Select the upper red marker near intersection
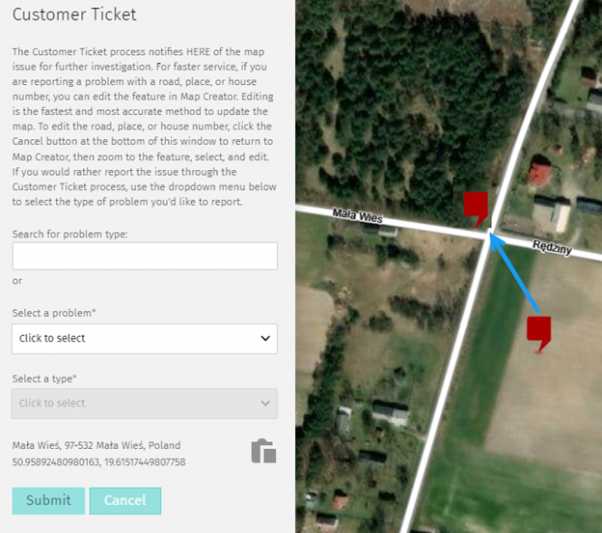 pos(476,206)
